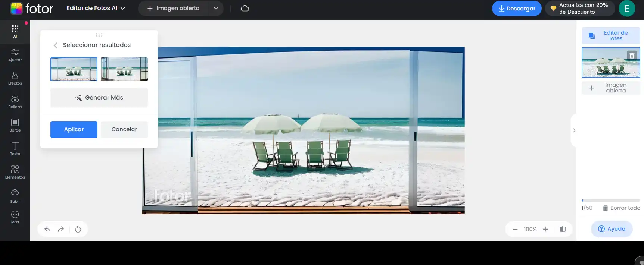This screenshot has width=644, height=265.
Task: Go back from Seleccionar resultados
Action: tap(55, 45)
